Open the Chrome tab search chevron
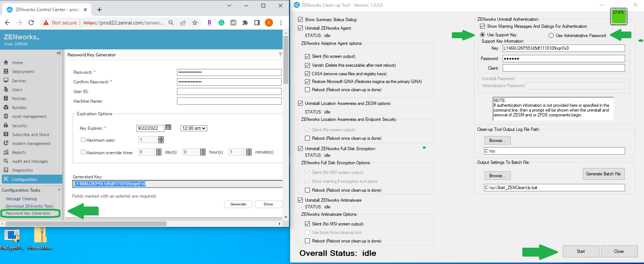The image size is (644, 264). [229, 6]
